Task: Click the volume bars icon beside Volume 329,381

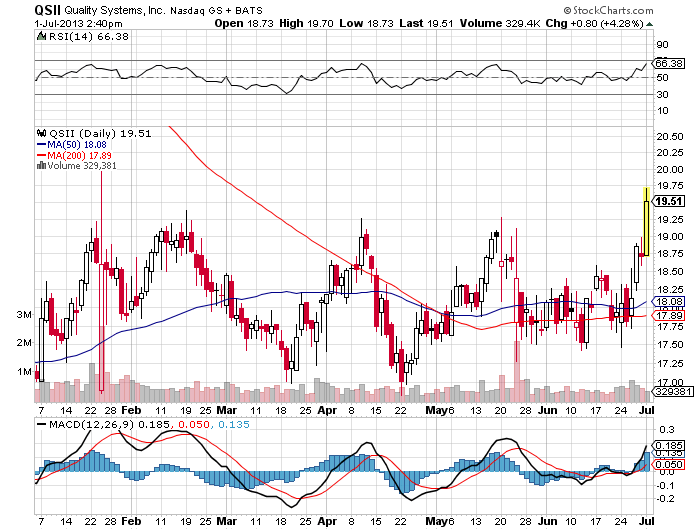Action: click(x=41, y=166)
